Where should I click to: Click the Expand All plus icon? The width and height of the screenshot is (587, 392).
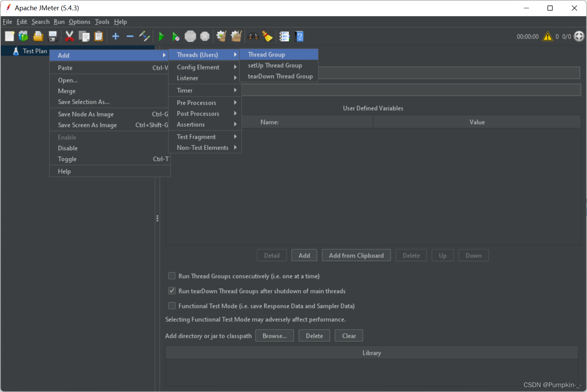116,36
